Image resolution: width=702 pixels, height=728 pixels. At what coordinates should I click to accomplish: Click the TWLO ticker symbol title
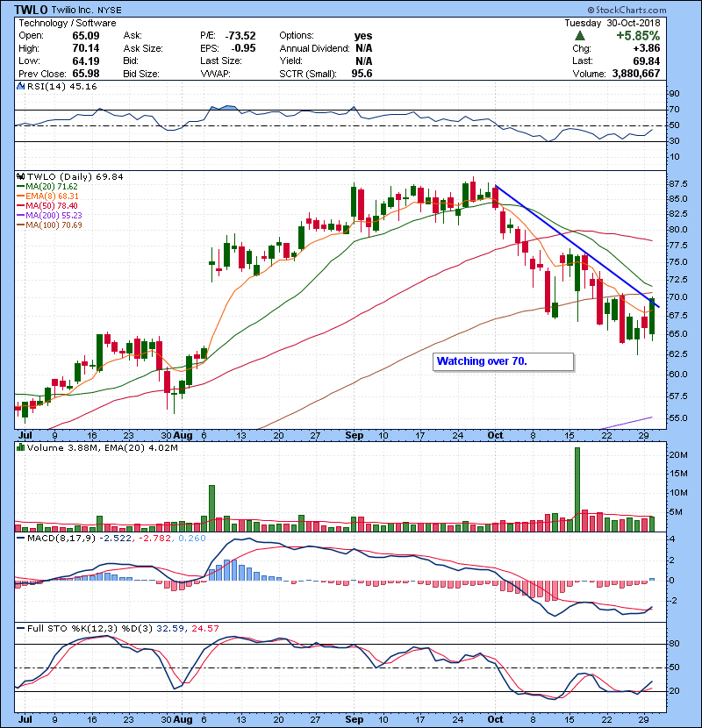[31, 10]
